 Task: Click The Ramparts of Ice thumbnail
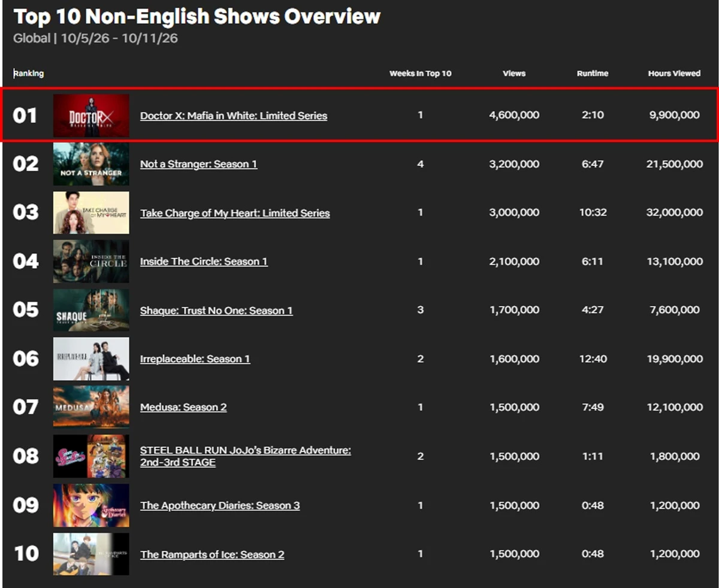91,554
